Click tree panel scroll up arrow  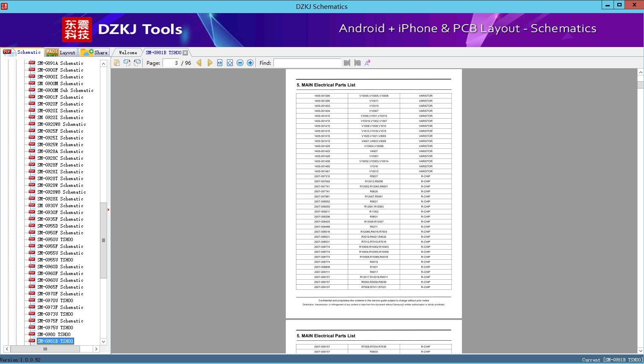[x=103, y=64]
